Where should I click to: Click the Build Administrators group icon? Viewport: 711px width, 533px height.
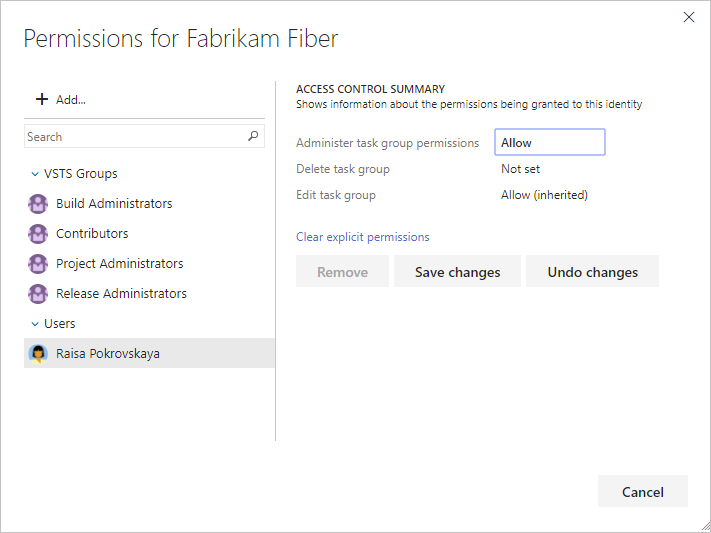pos(38,204)
